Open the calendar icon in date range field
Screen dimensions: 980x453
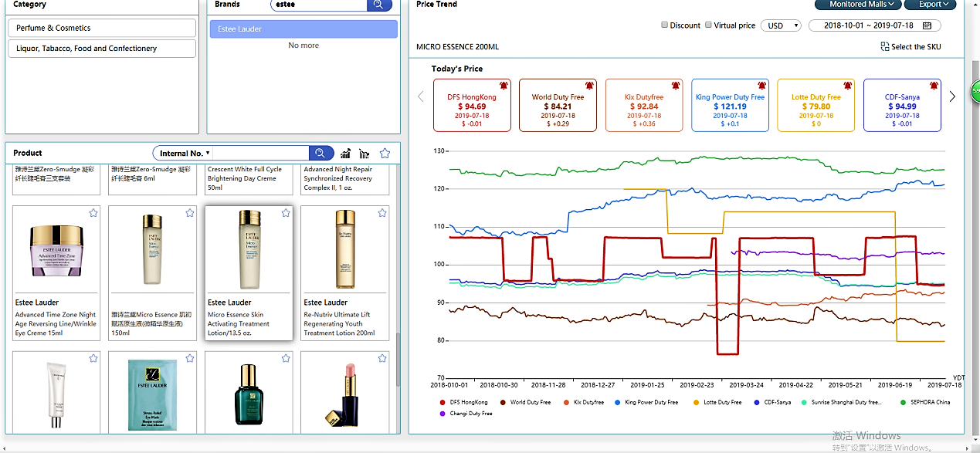927,25
